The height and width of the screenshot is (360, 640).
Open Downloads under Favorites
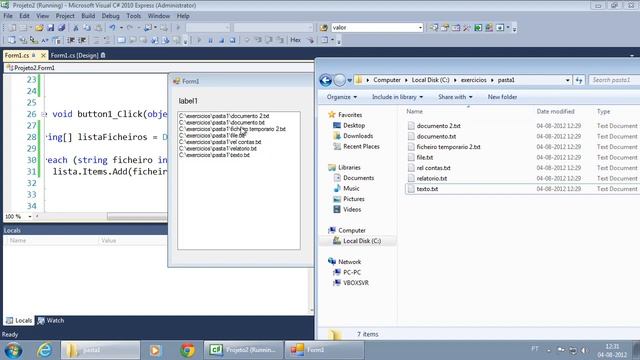358,136
